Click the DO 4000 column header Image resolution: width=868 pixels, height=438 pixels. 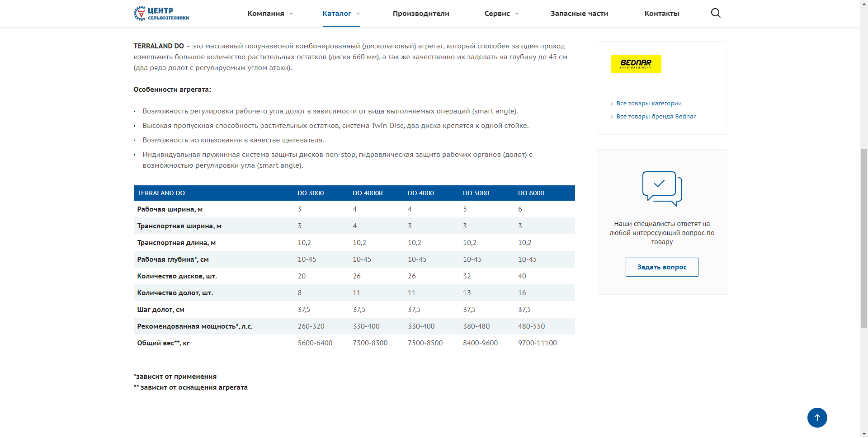tap(421, 193)
